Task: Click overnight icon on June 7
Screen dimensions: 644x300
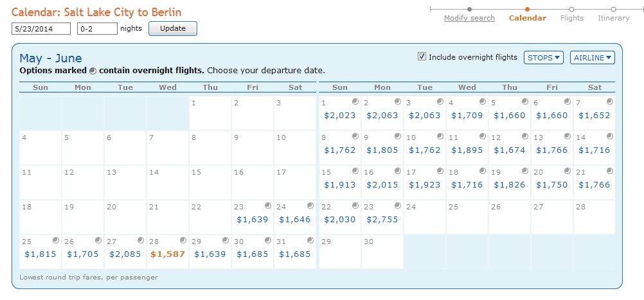Action: click(x=609, y=102)
